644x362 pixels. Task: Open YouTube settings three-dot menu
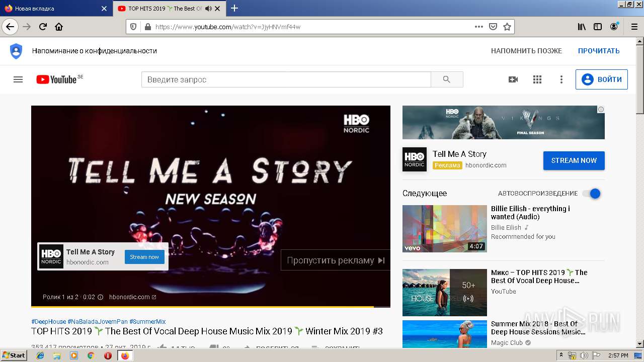[561, 79]
